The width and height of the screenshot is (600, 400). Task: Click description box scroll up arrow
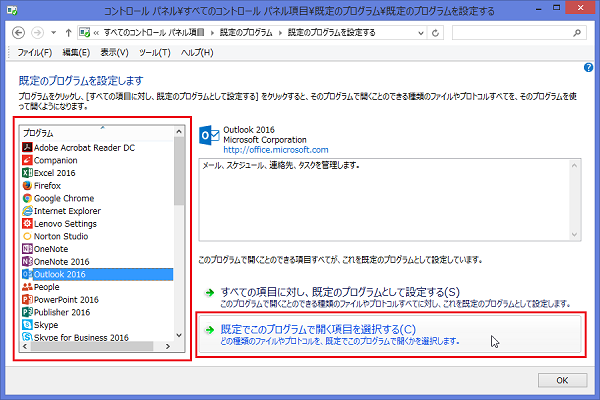click(574, 165)
